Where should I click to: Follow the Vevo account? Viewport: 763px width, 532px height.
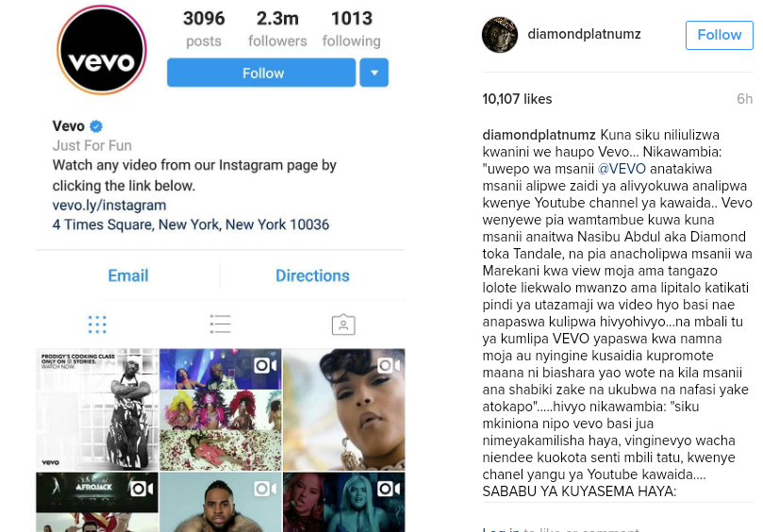tap(261, 73)
